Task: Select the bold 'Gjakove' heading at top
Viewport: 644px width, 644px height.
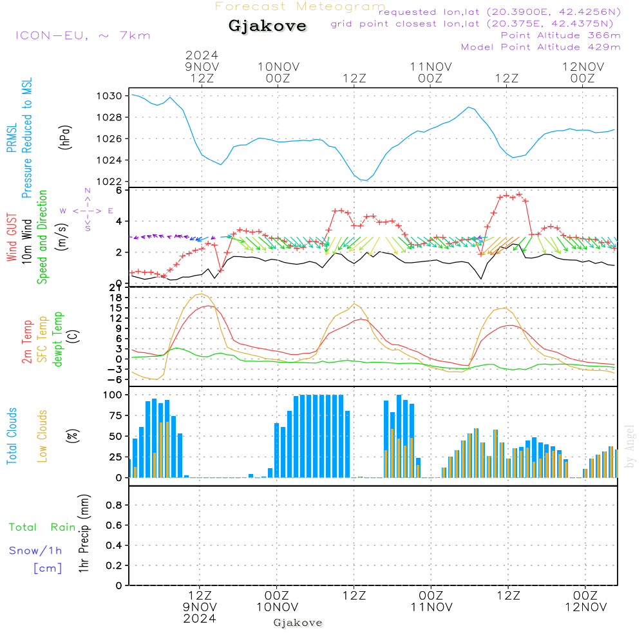Action: click(x=267, y=26)
